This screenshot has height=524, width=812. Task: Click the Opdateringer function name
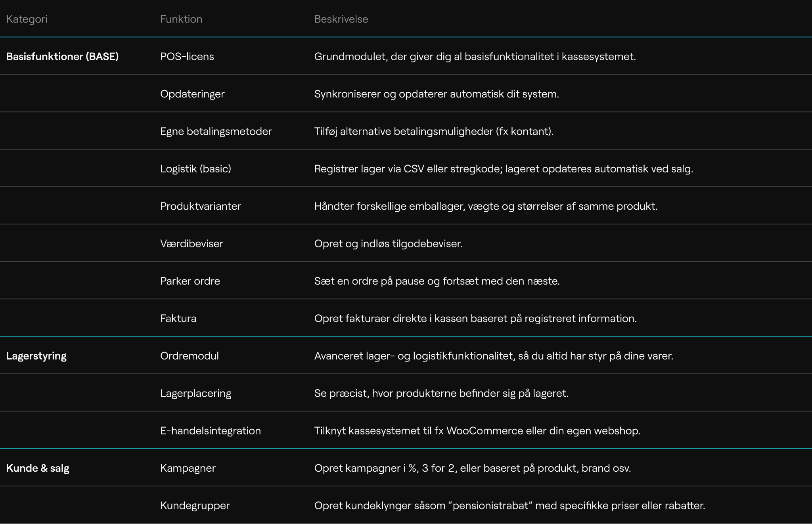(x=192, y=94)
